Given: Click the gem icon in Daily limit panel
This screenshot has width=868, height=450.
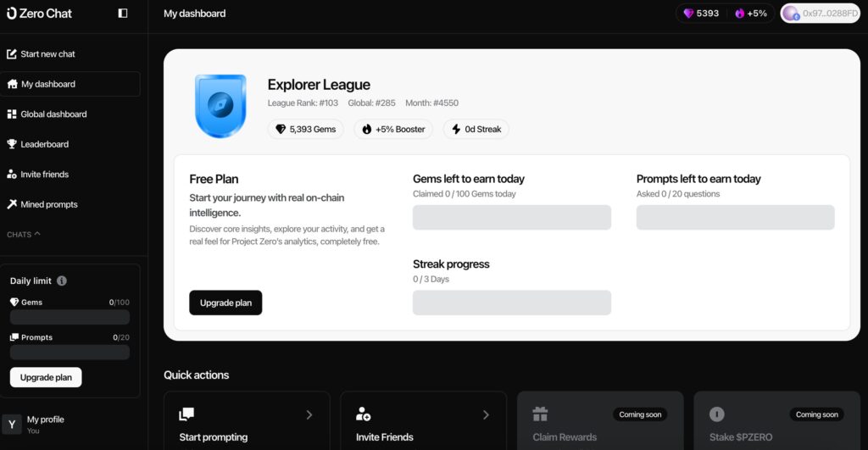Looking at the screenshot, I should (14, 303).
